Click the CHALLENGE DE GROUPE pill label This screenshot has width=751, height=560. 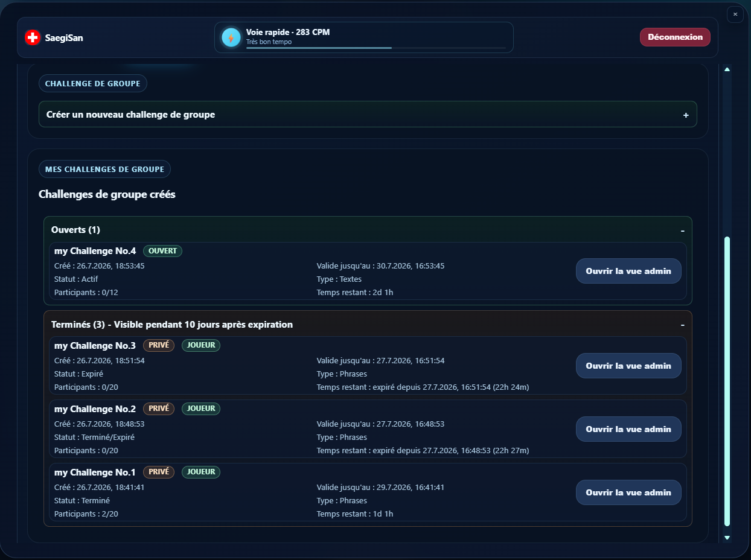(x=93, y=83)
